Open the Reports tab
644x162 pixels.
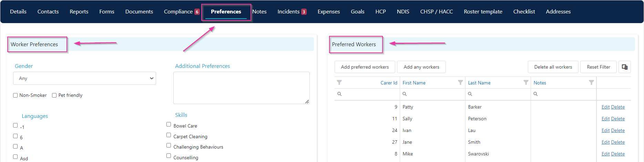[x=79, y=12]
